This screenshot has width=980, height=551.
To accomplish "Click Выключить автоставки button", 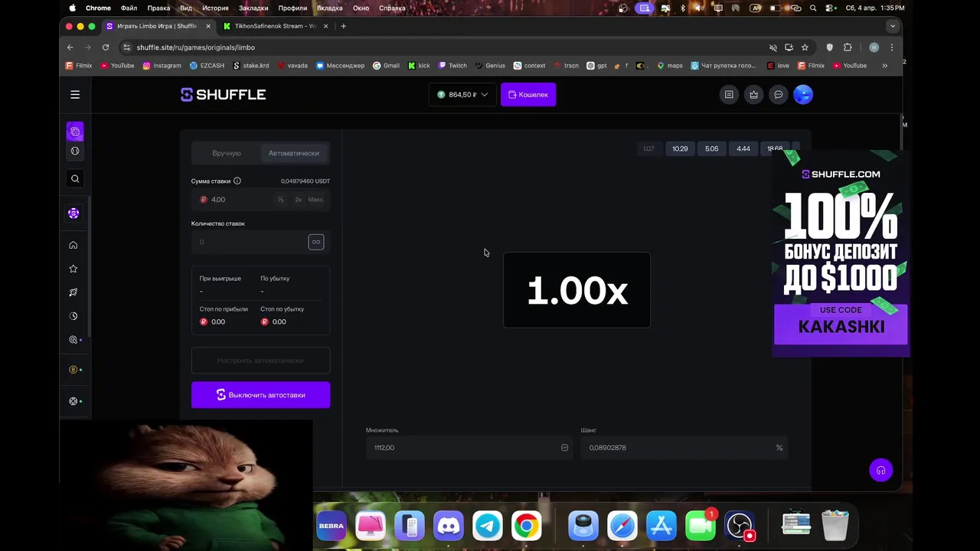I will point(260,395).
